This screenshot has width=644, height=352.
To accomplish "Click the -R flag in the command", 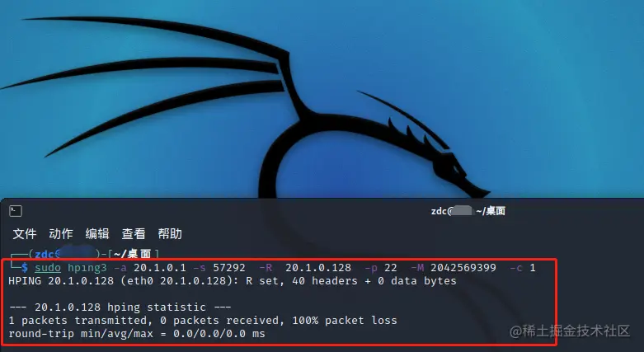I will (x=266, y=268).
